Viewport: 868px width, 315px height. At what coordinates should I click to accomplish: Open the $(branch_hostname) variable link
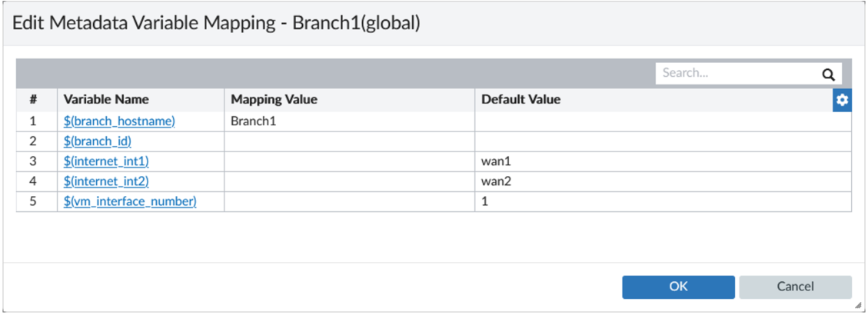119,121
